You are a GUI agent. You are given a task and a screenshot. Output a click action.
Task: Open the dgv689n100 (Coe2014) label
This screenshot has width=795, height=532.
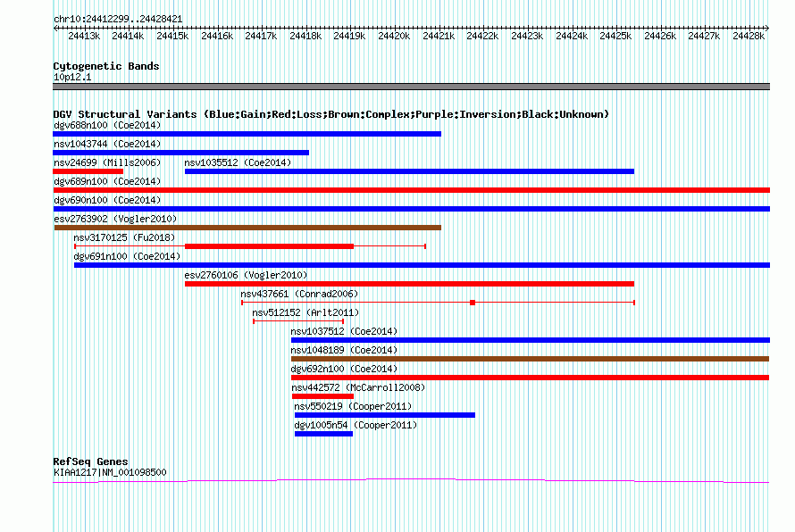tap(107, 181)
